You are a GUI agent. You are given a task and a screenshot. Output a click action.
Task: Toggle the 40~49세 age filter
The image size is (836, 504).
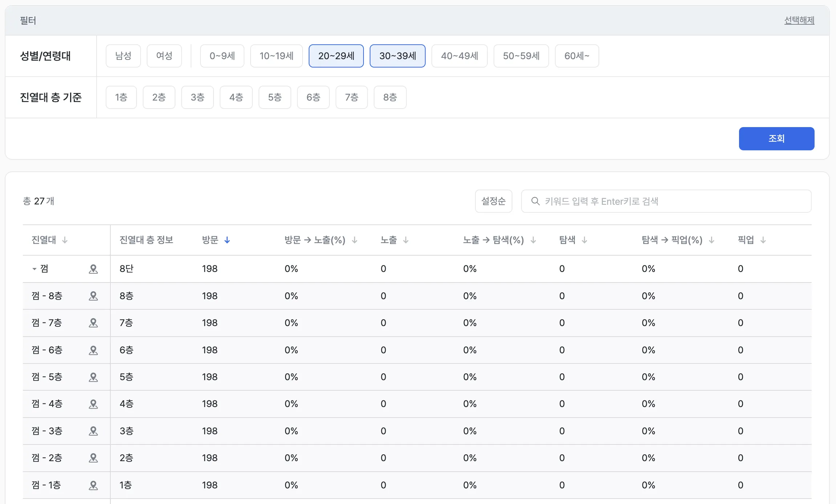[x=459, y=56]
